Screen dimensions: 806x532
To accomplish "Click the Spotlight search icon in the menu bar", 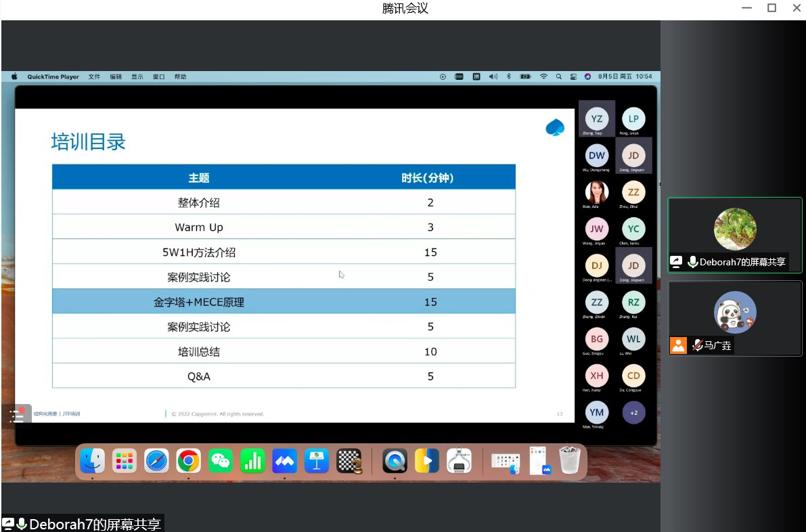I will [x=559, y=76].
